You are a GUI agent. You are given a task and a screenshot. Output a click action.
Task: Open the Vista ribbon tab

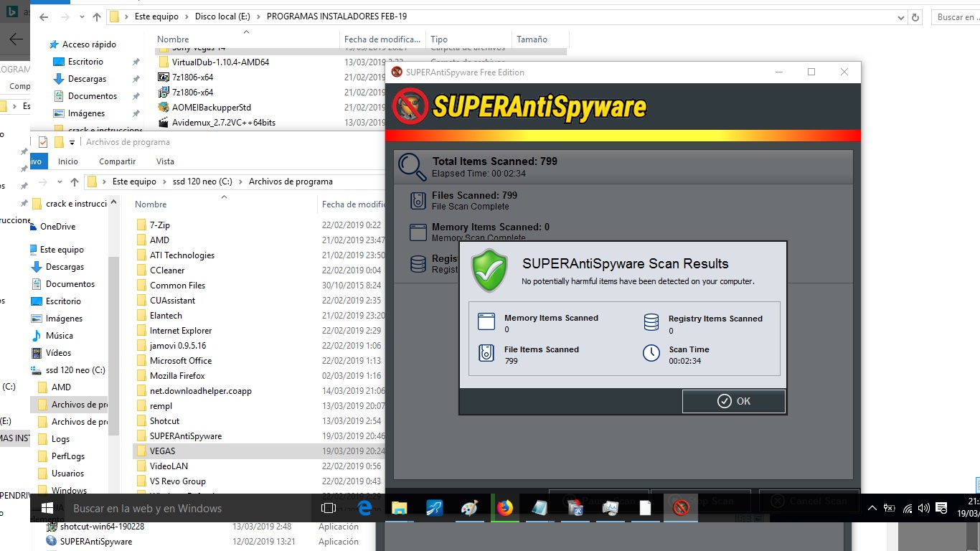coord(165,161)
